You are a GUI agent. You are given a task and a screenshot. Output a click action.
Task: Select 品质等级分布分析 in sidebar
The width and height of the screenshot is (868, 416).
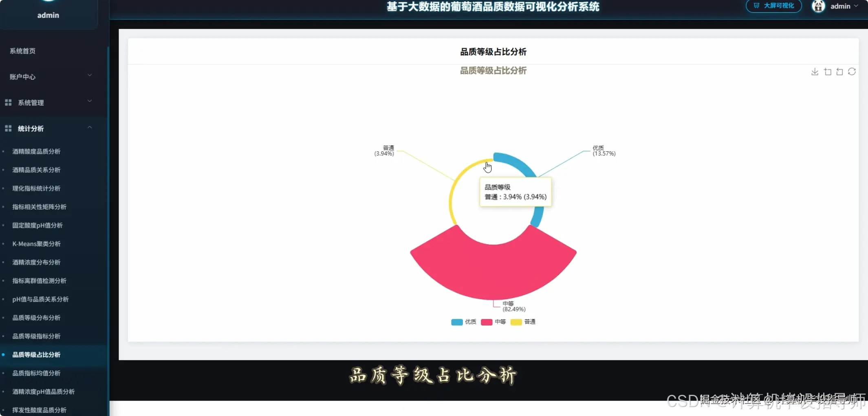pos(36,318)
